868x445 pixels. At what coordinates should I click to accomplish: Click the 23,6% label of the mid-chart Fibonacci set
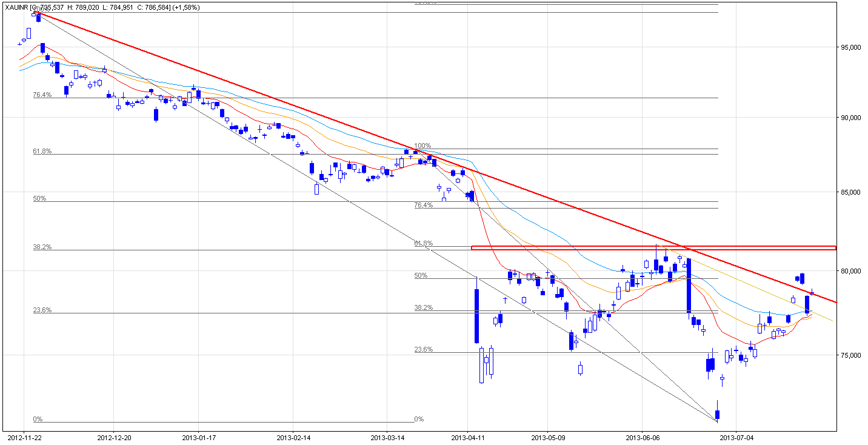(423, 350)
